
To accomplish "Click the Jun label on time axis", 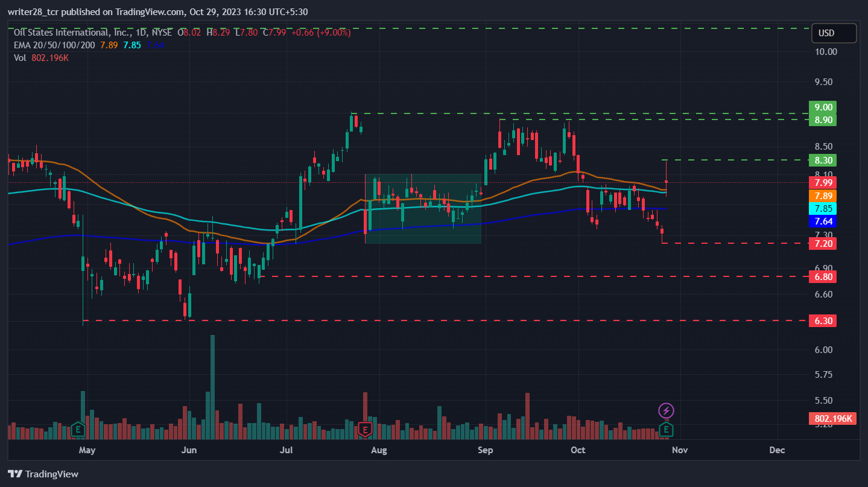I will 189,450.
